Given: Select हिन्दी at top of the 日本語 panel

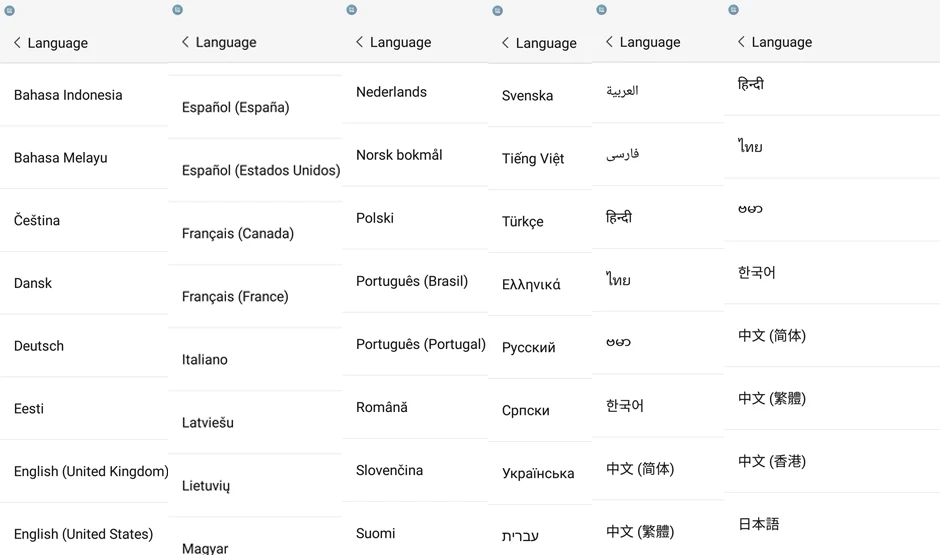Looking at the screenshot, I should [x=832, y=84].
